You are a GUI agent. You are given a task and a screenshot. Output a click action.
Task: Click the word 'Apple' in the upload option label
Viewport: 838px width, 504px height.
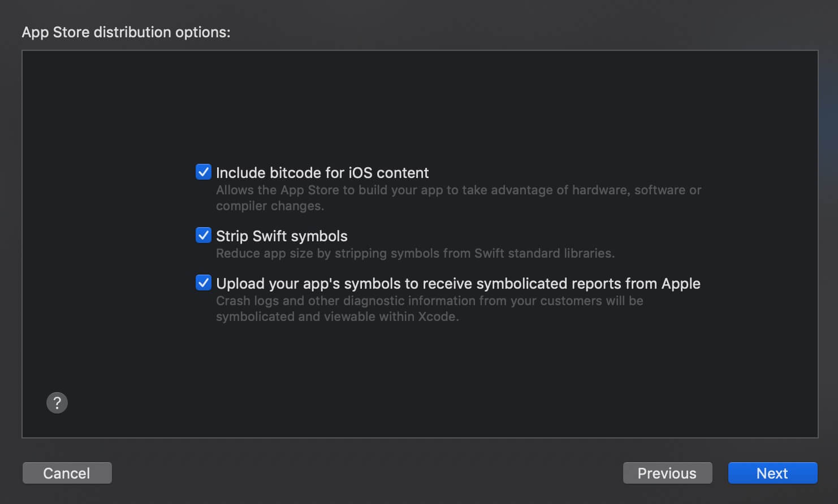pyautogui.click(x=681, y=283)
